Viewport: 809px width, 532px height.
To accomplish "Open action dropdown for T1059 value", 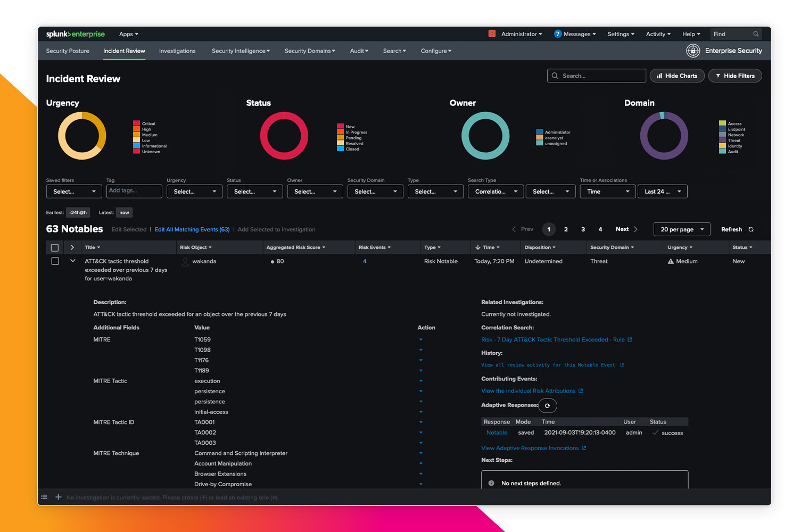I will (x=420, y=339).
